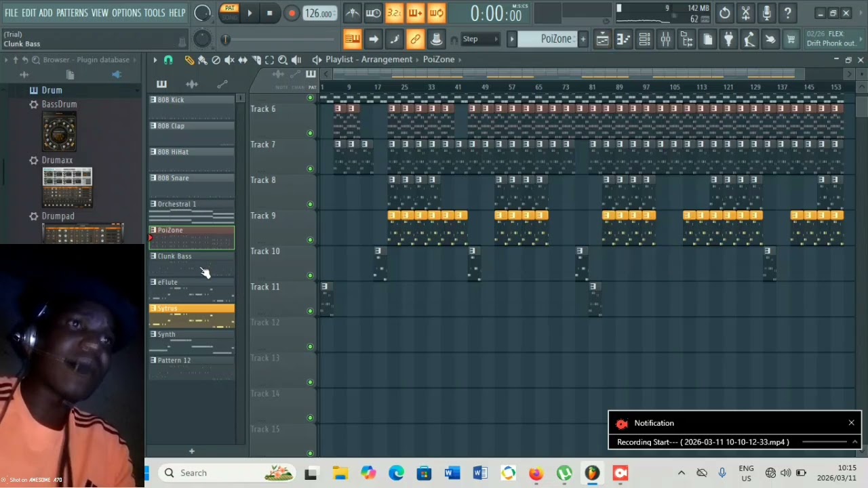The image size is (868, 488).
Task: Click the auto-scroll arrow icon
Action: click(x=373, y=39)
